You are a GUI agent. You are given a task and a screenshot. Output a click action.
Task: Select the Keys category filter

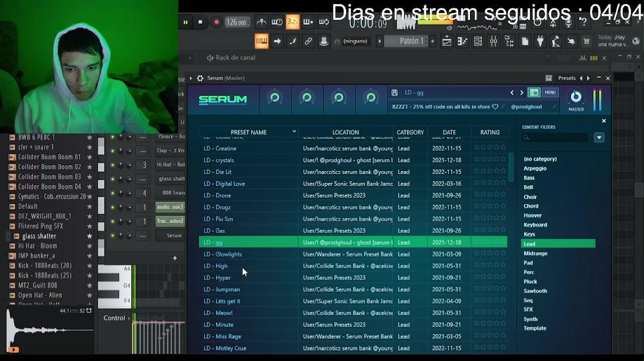coord(529,234)
